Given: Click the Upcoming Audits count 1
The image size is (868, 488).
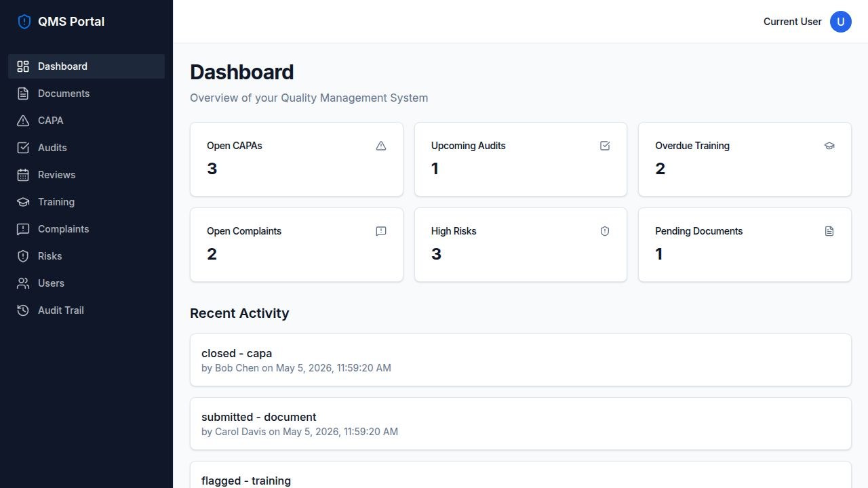Looking at the screenshot, I should click(435, 169).
